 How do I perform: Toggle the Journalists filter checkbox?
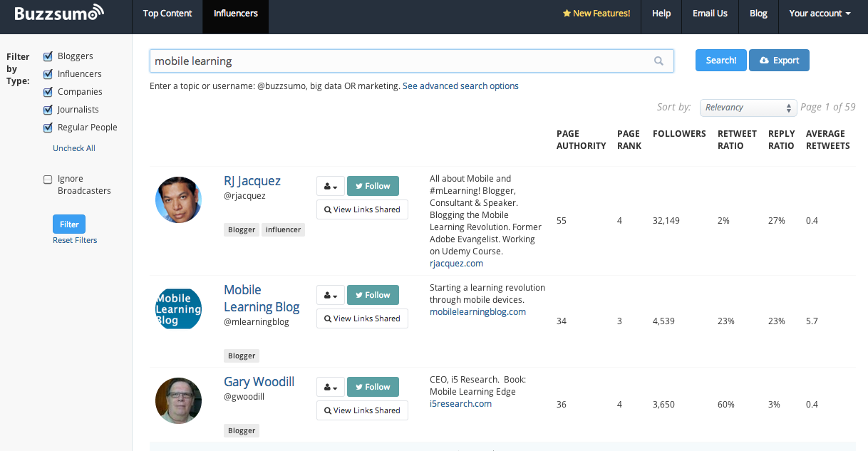coord(48,110)
